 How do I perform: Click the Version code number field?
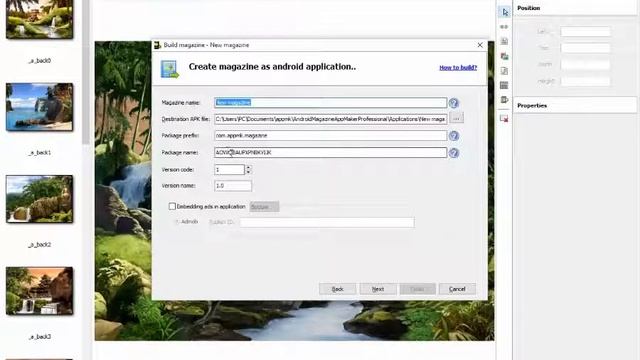pos(229,169)
